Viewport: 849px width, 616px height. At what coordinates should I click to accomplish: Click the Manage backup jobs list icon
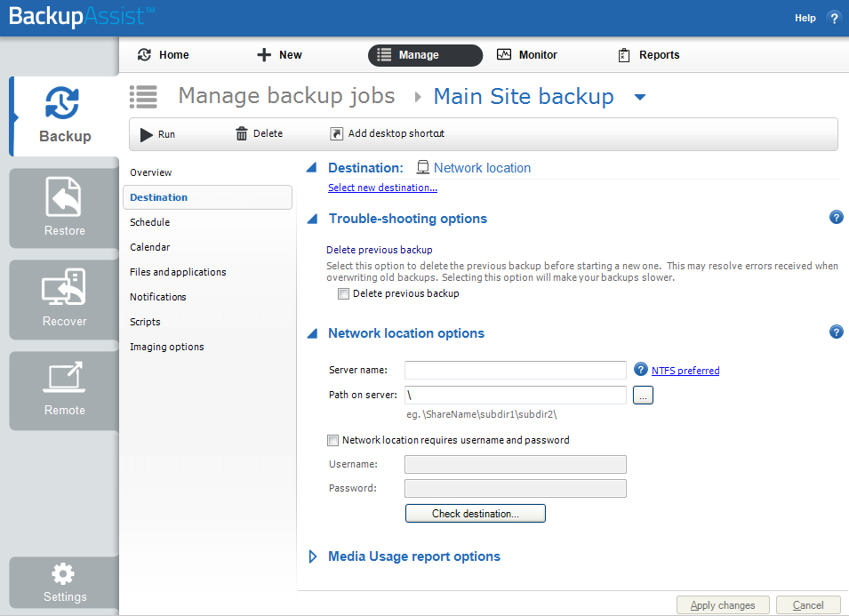coord(143,97)
